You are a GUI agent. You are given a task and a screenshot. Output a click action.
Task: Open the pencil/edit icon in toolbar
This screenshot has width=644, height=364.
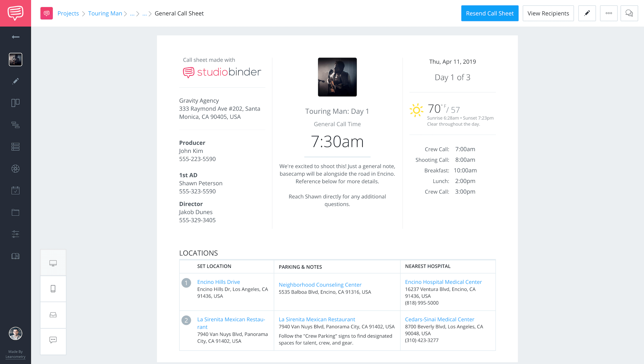(587, 13)
